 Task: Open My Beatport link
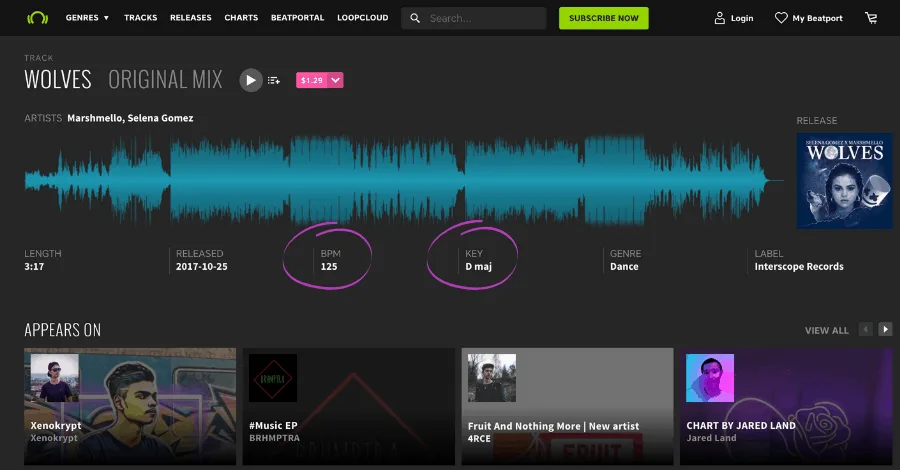[x=817, y=18]
